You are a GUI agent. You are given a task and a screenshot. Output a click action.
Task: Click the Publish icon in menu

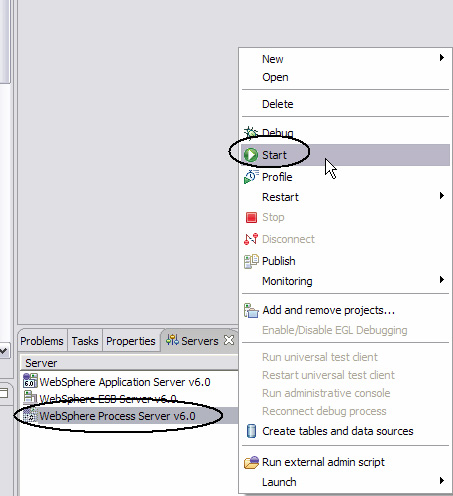251,261
